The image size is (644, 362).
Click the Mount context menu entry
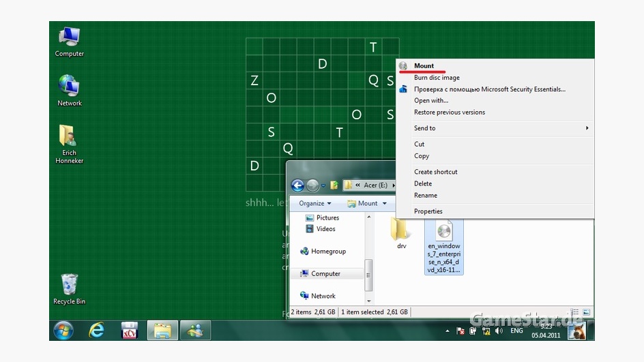coord(424,66)
